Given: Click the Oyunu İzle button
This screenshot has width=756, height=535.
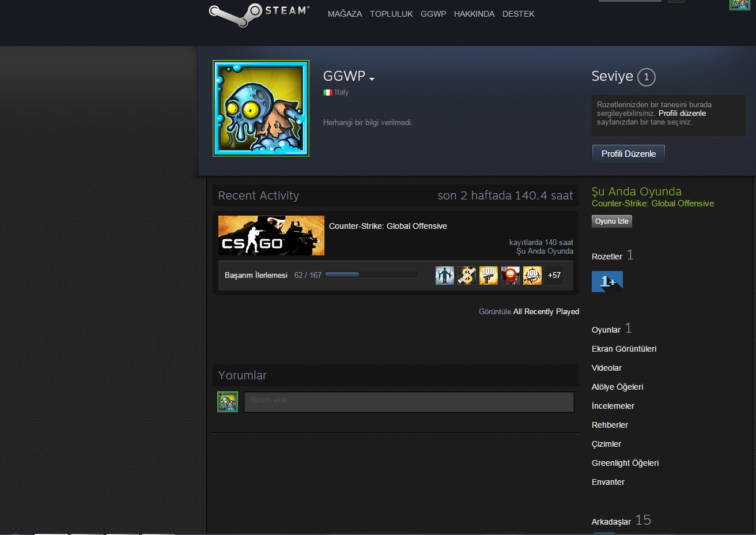Looking at the screenshot, I should tap(612, 221).
